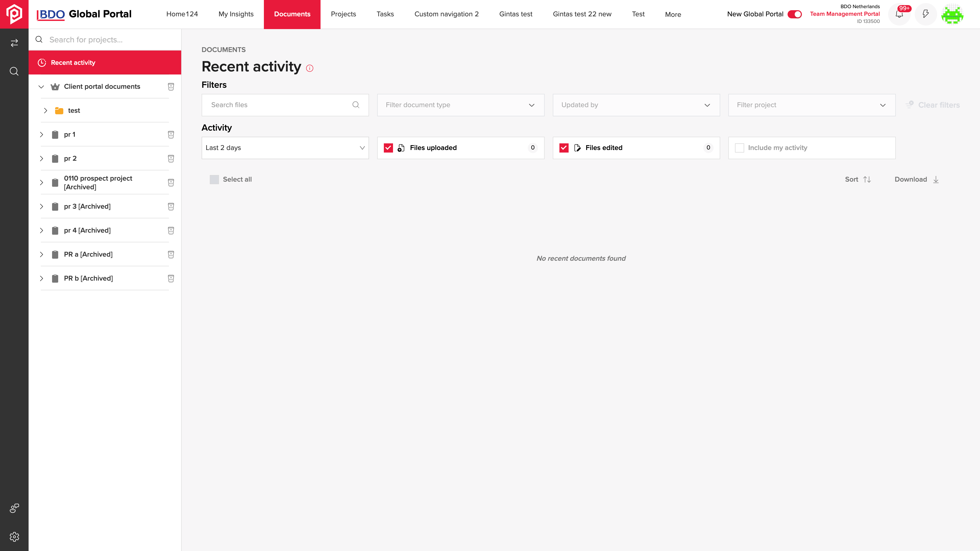Open the Filter document type dropdown
980x551 pixels.
pyautogui.click(x=460, y=105)
